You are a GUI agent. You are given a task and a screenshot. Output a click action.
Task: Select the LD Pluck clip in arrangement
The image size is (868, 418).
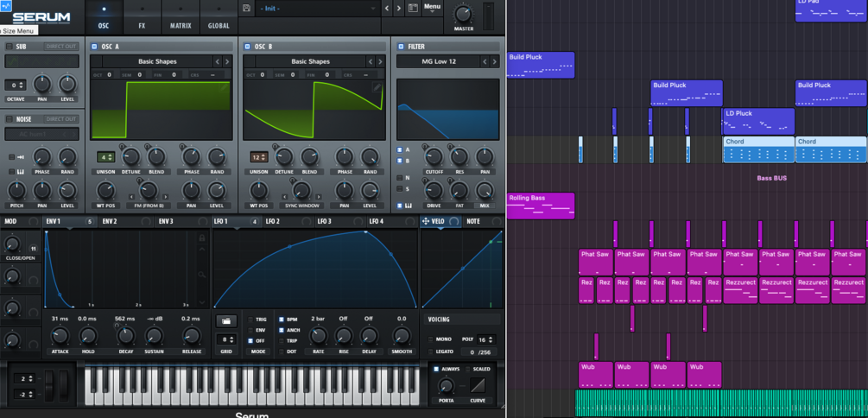758,122
